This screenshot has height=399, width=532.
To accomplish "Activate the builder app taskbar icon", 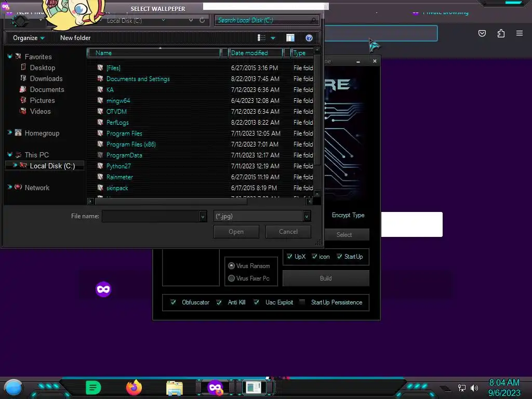I will (254, 388).
